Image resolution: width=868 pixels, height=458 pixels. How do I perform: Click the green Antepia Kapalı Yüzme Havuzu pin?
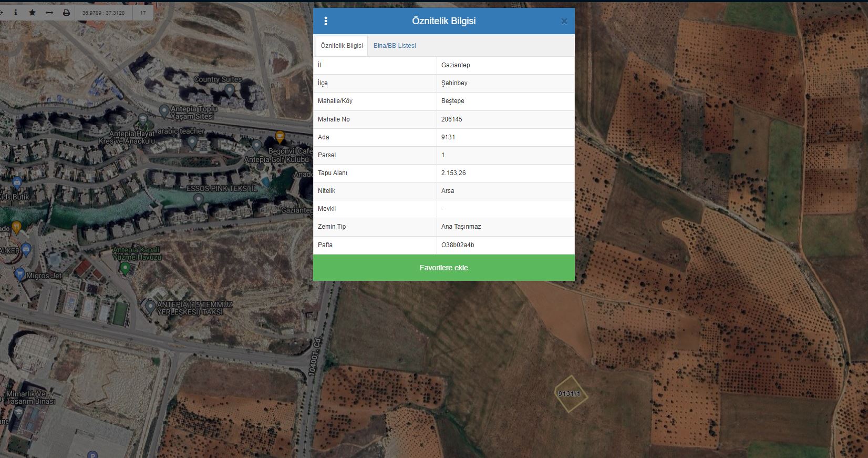125,268
